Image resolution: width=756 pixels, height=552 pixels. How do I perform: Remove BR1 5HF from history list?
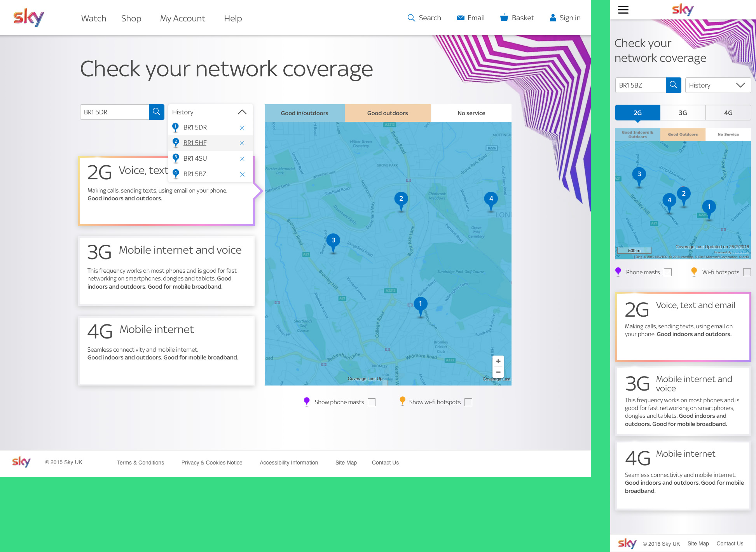(x=242, y=143)
